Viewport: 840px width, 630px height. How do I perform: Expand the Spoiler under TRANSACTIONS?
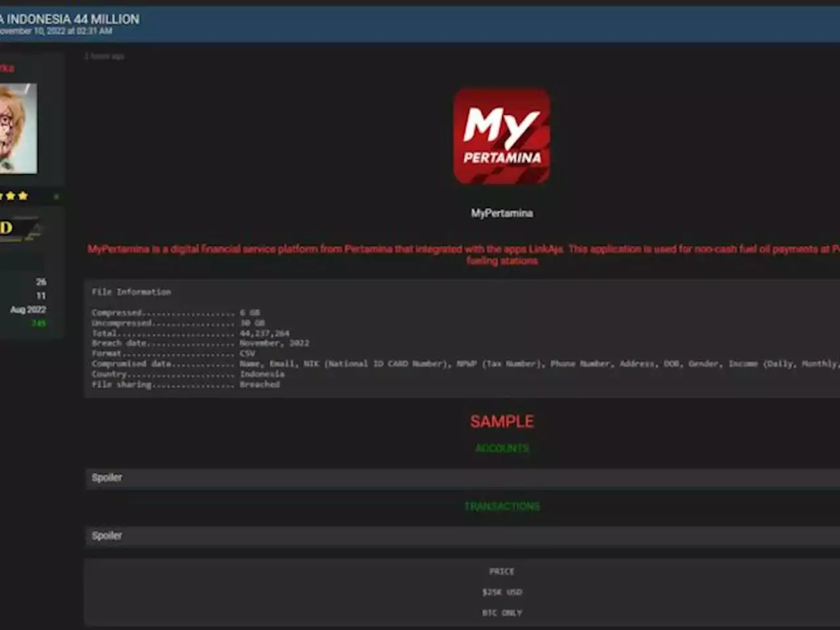pyautogui.click(x=462, y=535)
